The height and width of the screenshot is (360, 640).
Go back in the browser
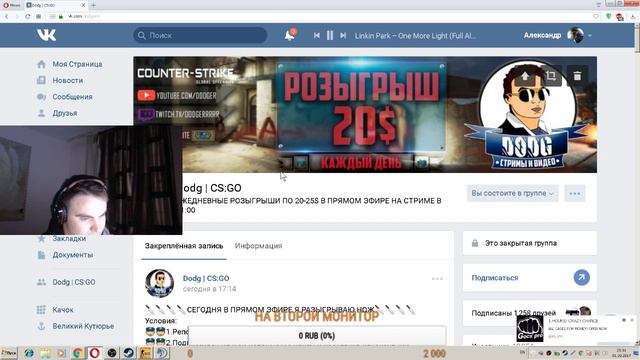point(7,17)
